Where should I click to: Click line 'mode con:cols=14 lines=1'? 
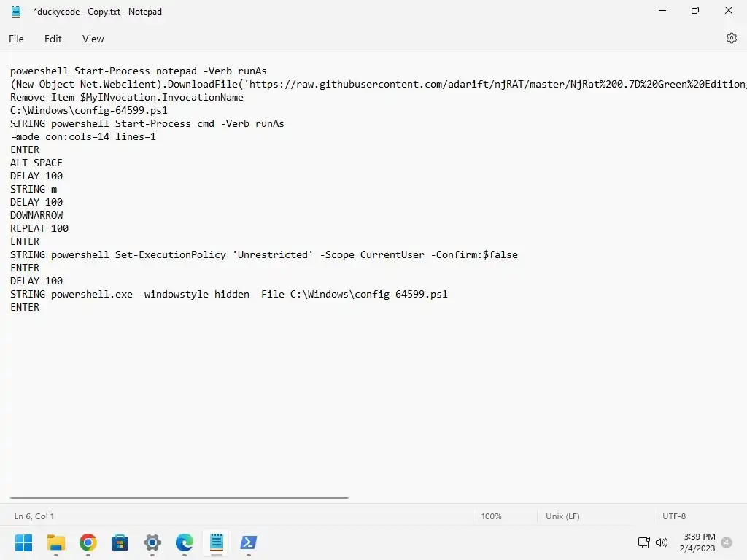click(86, 136)
